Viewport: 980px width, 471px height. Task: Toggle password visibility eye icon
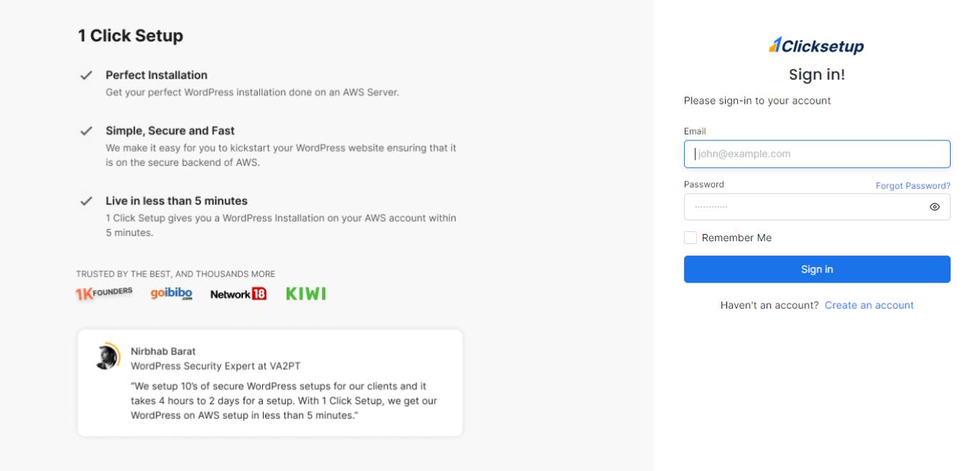[935, 207]
